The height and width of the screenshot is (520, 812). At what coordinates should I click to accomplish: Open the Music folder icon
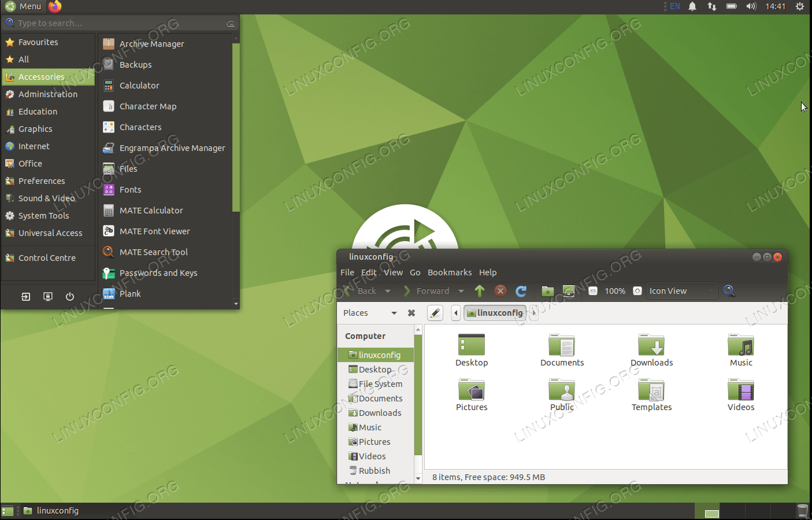coord(741,350)
